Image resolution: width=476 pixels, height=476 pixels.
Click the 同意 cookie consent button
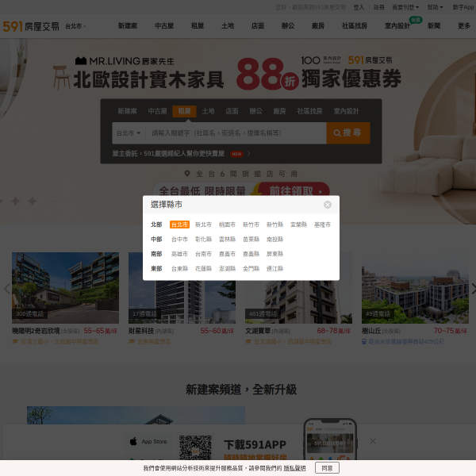click(x=327, y=468)
